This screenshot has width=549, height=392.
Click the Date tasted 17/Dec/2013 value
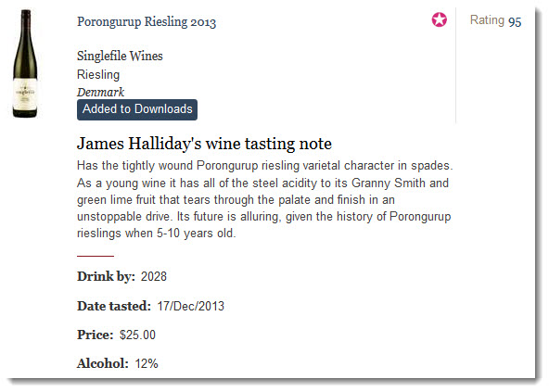(190, 306)
